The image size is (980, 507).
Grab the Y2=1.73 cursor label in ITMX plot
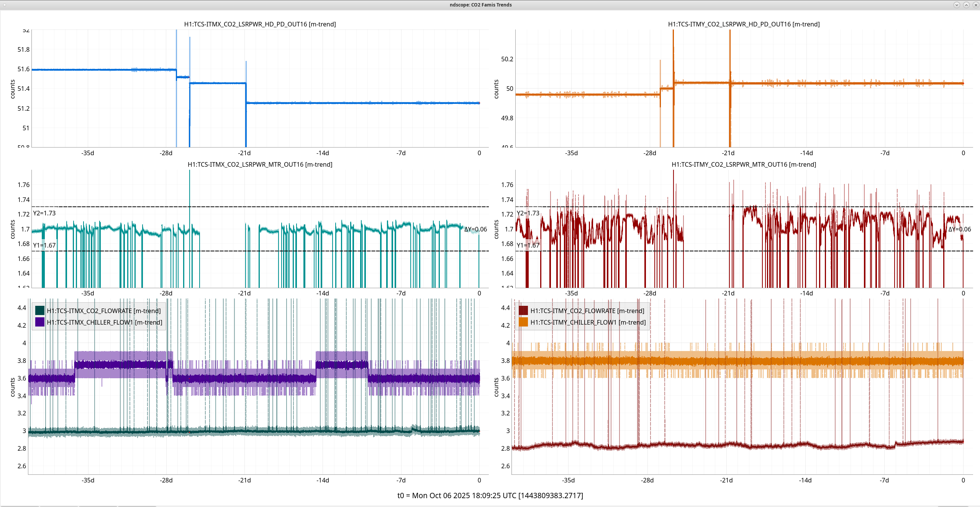44,213
